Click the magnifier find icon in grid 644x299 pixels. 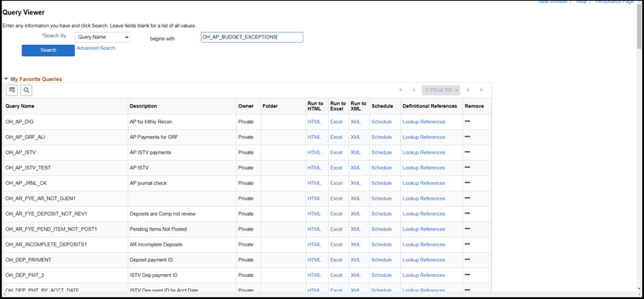[x=26, y=90]
